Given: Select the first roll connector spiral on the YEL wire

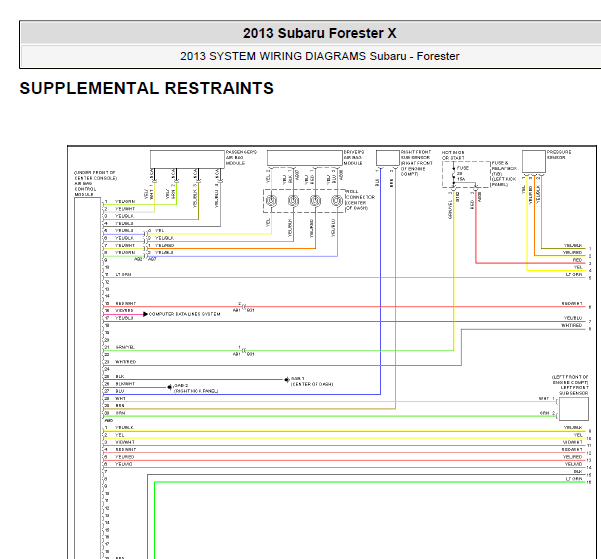Looking at the screenshot, I should pyautogui.click(x=271, y=201).
